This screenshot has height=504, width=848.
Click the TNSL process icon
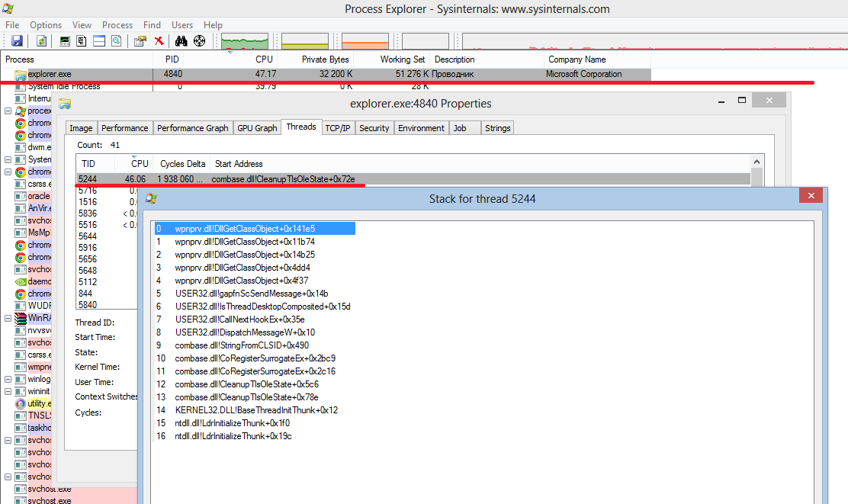point(21,416)
